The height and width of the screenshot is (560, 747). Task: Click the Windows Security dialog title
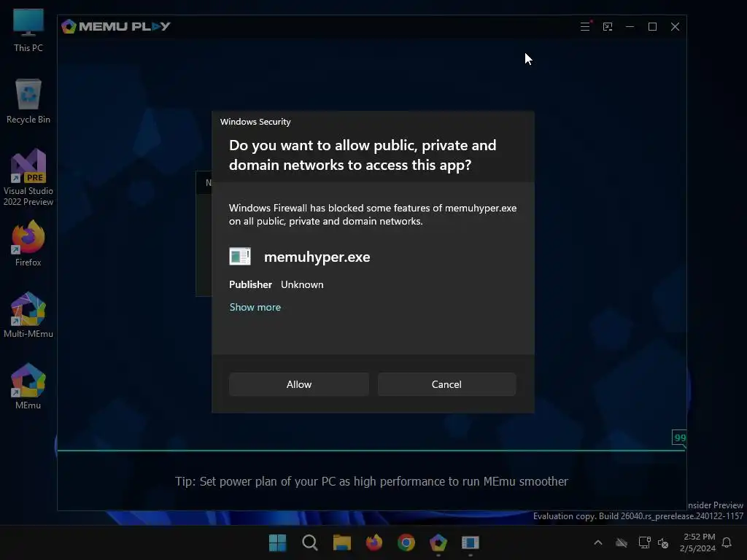(x=255, y=122)
